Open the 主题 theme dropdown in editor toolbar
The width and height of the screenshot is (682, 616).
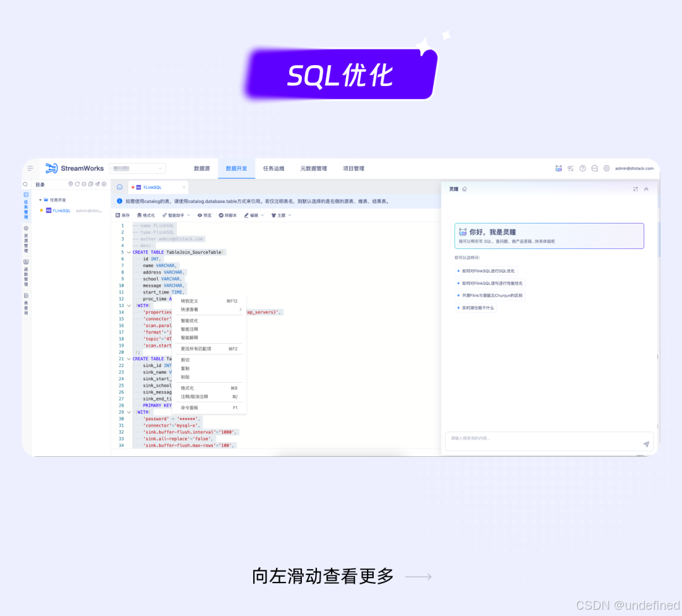tap(282, 215)
